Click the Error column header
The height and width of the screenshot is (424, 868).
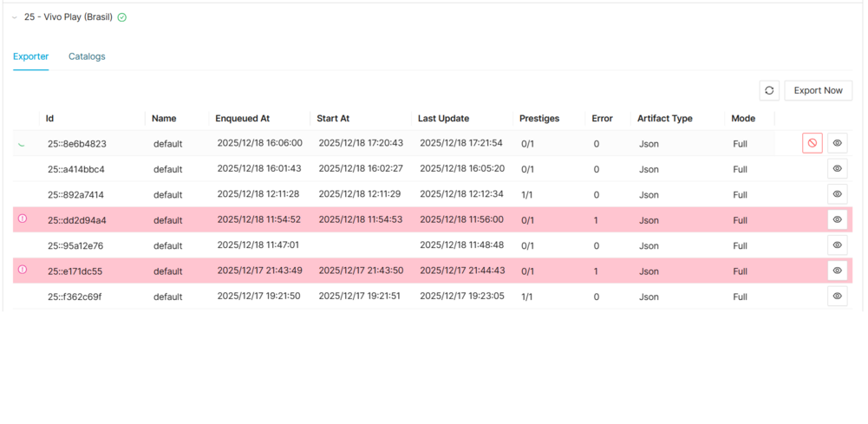click(602, 118)
